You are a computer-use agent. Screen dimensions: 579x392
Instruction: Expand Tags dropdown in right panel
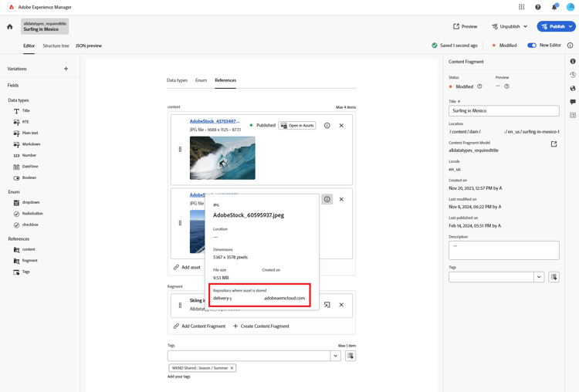click(539, 277)
